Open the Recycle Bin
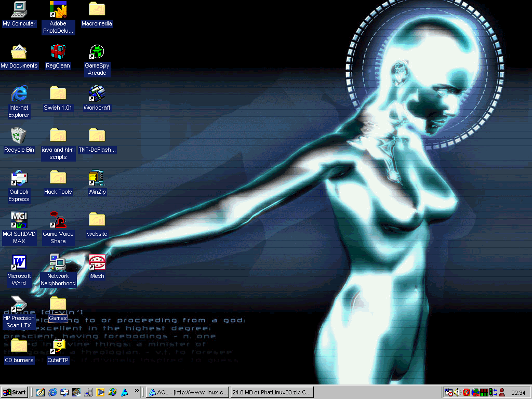This screenshot has height=399, width=532. coord(19,136)
